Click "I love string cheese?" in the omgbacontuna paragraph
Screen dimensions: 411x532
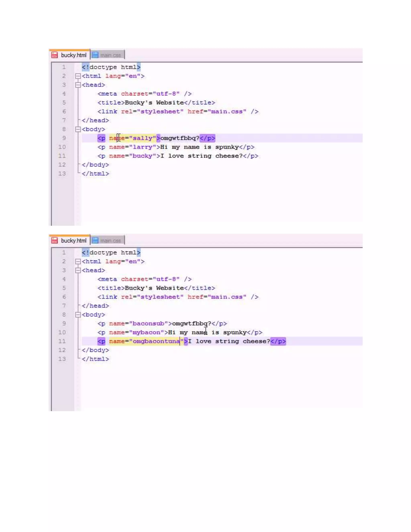(229, 341)
